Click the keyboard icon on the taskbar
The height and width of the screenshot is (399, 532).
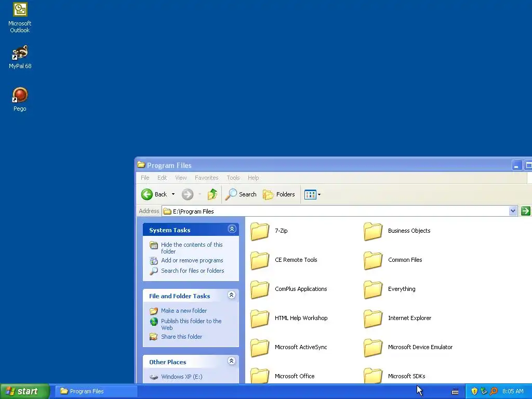click(455, 392)
